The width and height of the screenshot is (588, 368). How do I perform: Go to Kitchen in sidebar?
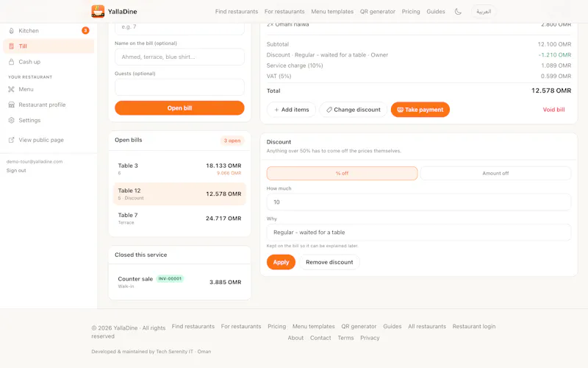(x=49, y=31)
